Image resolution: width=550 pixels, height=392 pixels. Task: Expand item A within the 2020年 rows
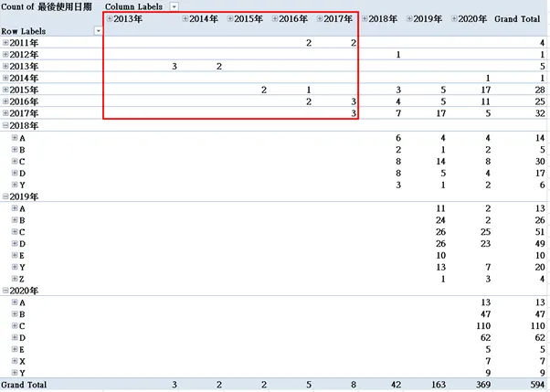15,302
